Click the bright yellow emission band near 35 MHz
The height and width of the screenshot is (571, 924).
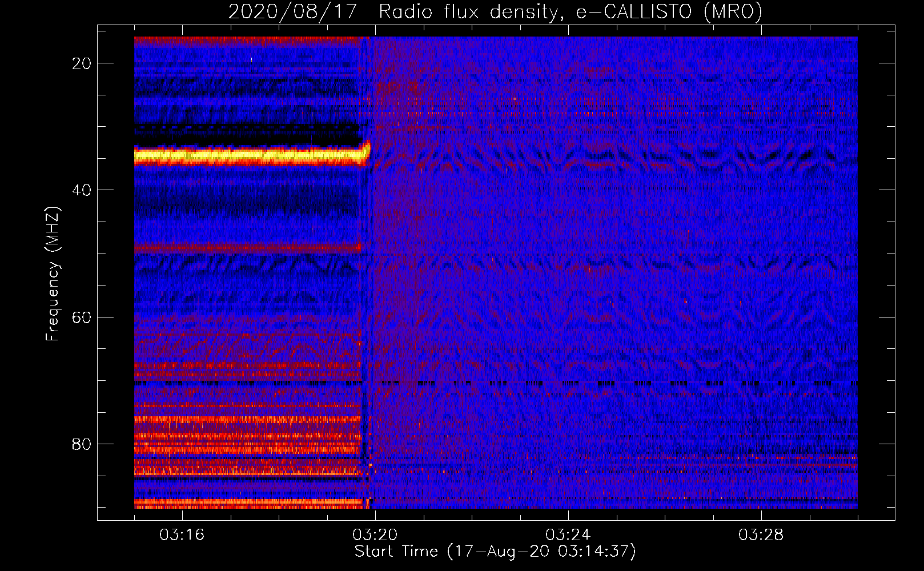pos(251,155)
